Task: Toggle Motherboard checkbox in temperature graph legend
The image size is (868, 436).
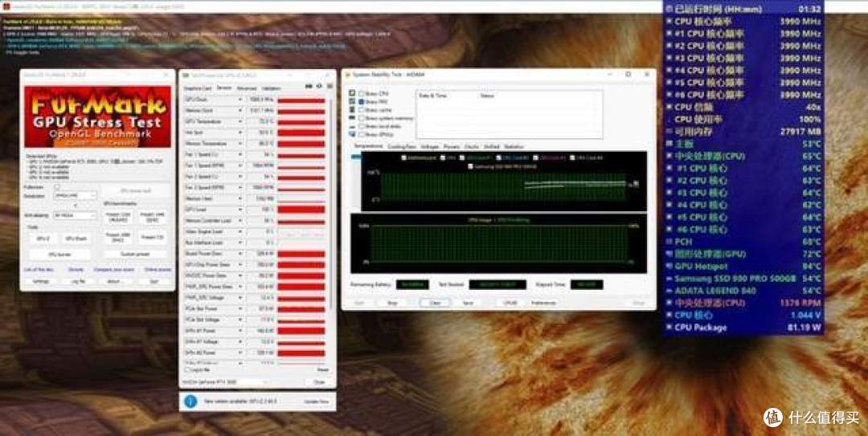Action: point(404,157)
